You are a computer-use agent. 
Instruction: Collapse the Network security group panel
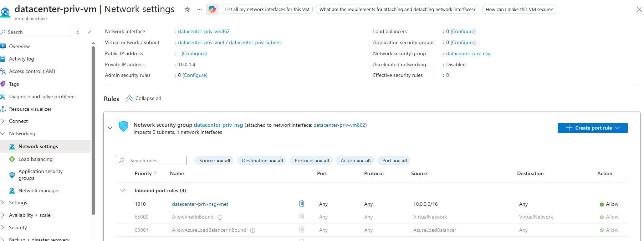pyautogui.click(x=110, y=128)
